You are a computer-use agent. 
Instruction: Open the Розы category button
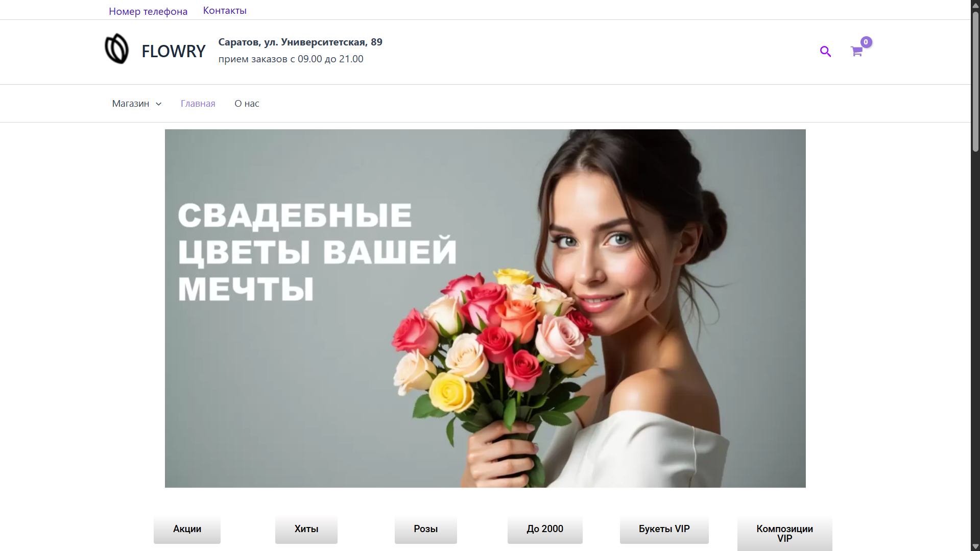[426, 529]
